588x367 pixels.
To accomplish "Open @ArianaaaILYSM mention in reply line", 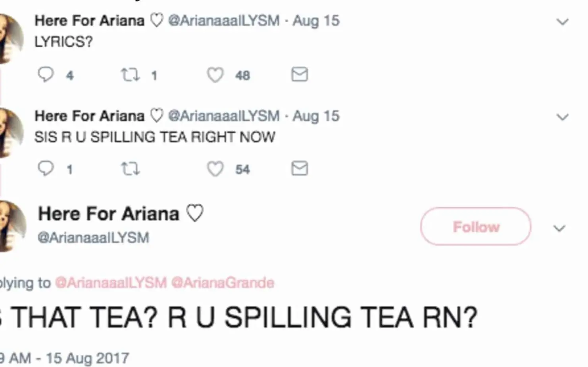I will coord(111,283).
